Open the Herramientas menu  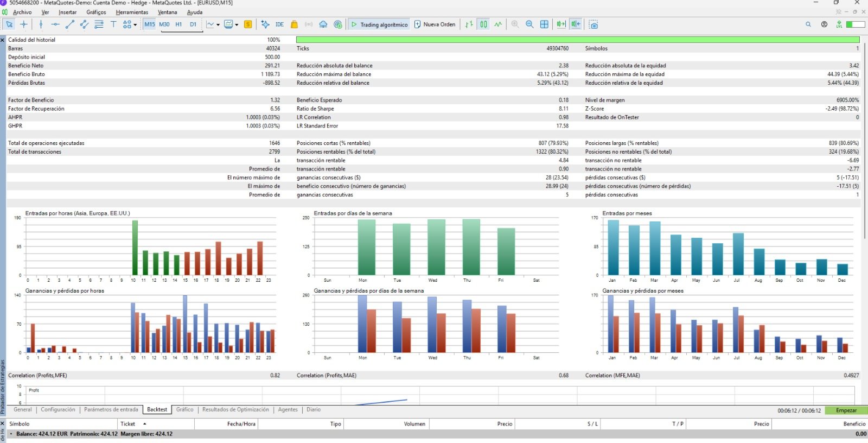132,12
